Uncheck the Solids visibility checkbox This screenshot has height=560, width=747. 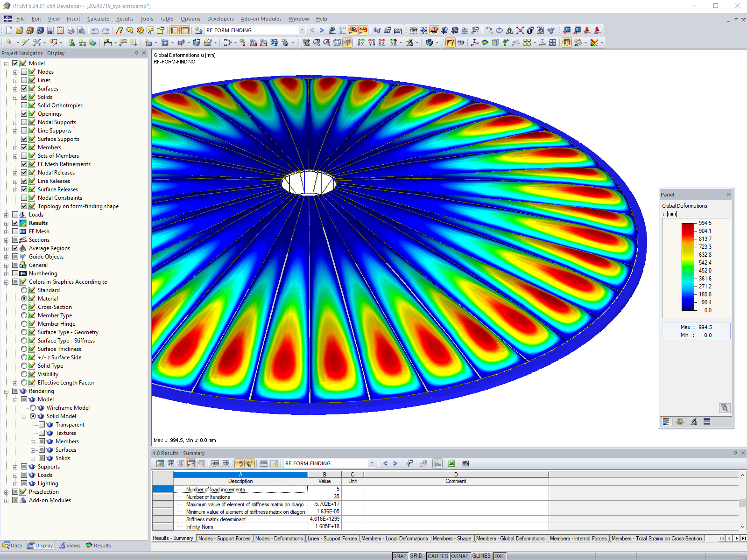coord(25,97)
